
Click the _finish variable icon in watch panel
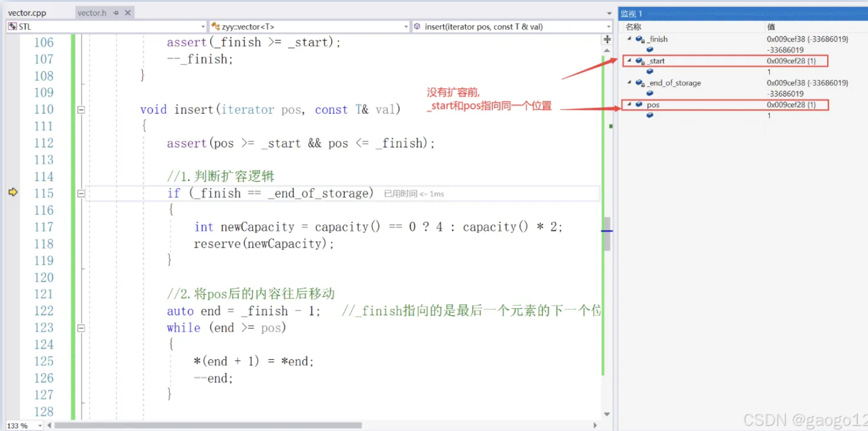click(x=640, y=39)
